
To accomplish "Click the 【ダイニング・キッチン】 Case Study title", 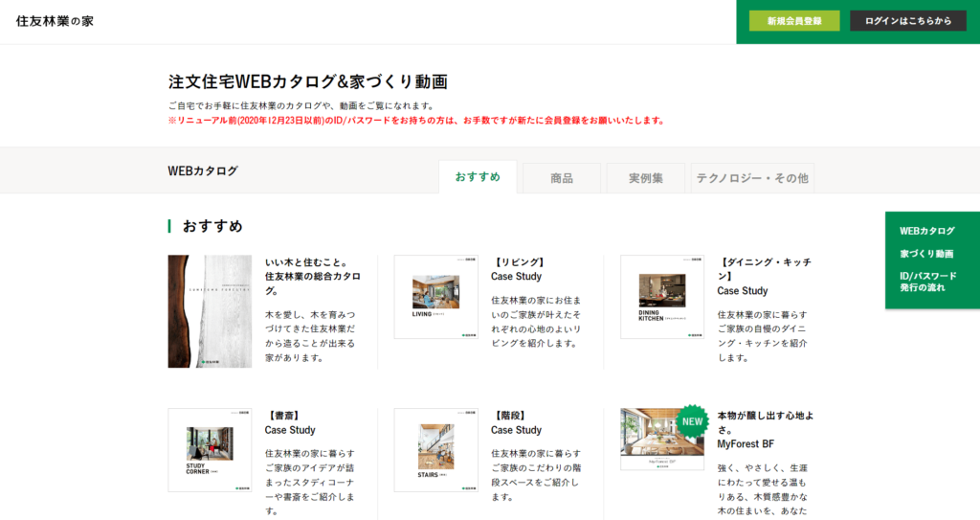I will point(765,277).
